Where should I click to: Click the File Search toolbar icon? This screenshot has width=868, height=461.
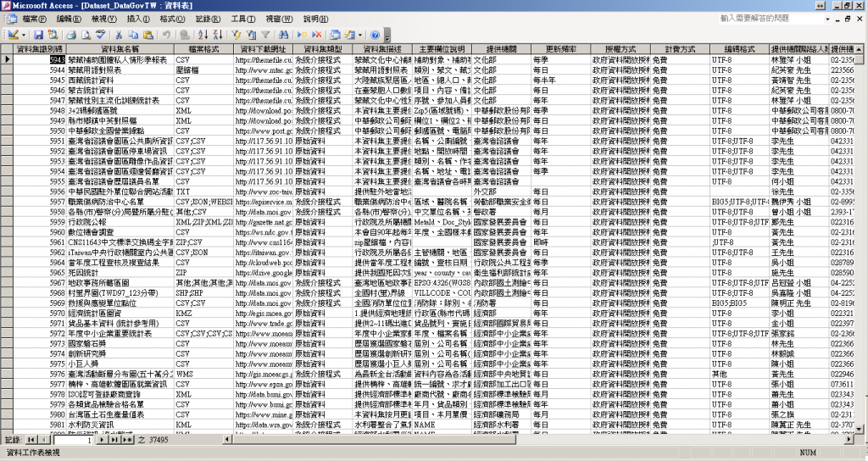(53, 35)
